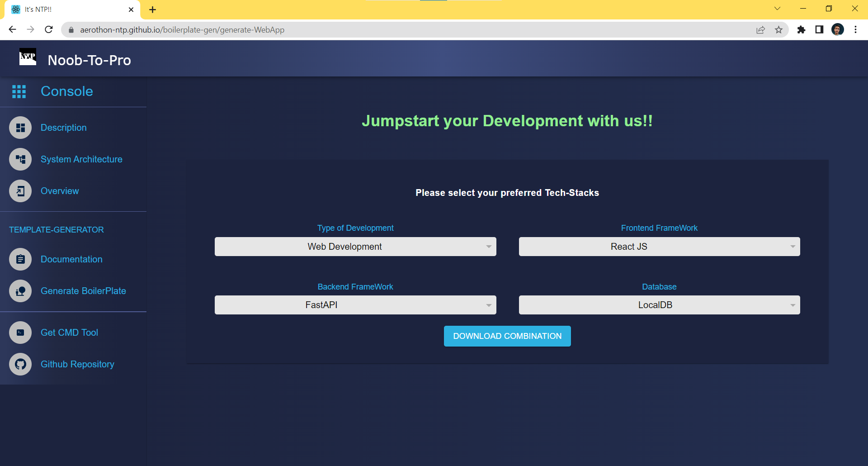This screenshot has width=868, height=466.
Task: Open the Description page link
Action: point(64,128)
